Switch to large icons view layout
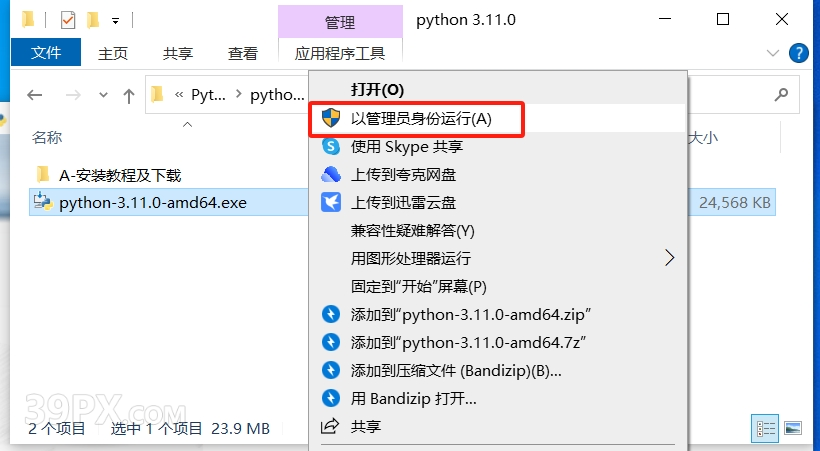 pos(793,429)
